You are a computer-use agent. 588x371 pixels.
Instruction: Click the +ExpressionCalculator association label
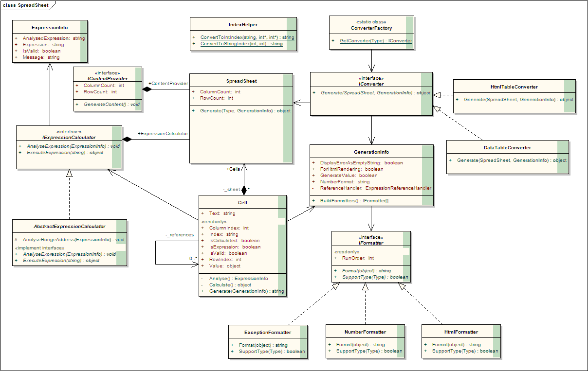[x=163, y=134]
